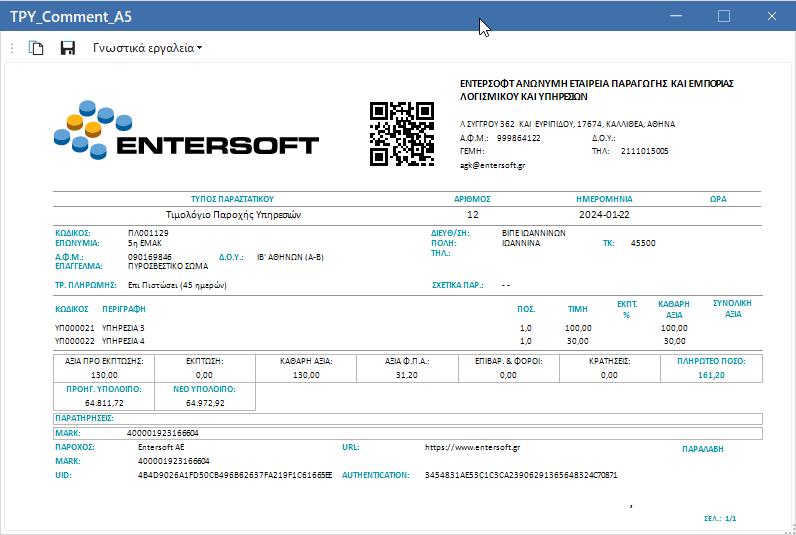796x535 pixels.
Task: Minimize the TPY_Comment_A5 window
Action: pyautogui.click(x=676, y=16)
